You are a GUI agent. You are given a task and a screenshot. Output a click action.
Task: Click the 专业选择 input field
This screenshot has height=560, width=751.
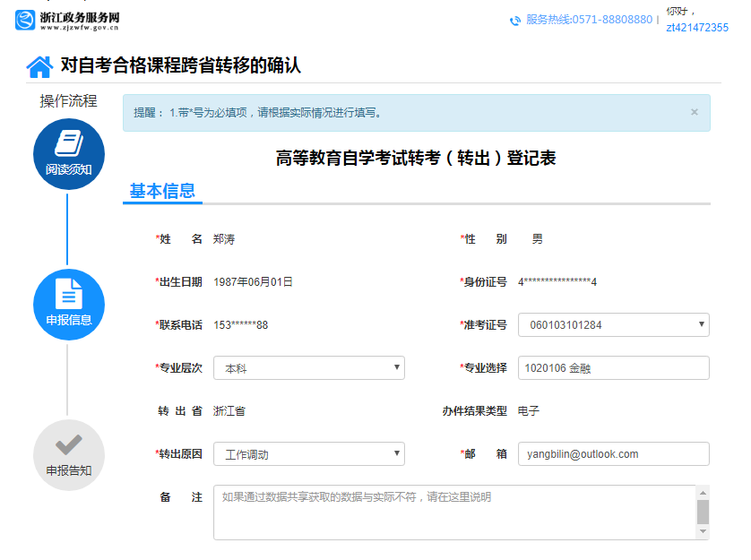point(613,368)
